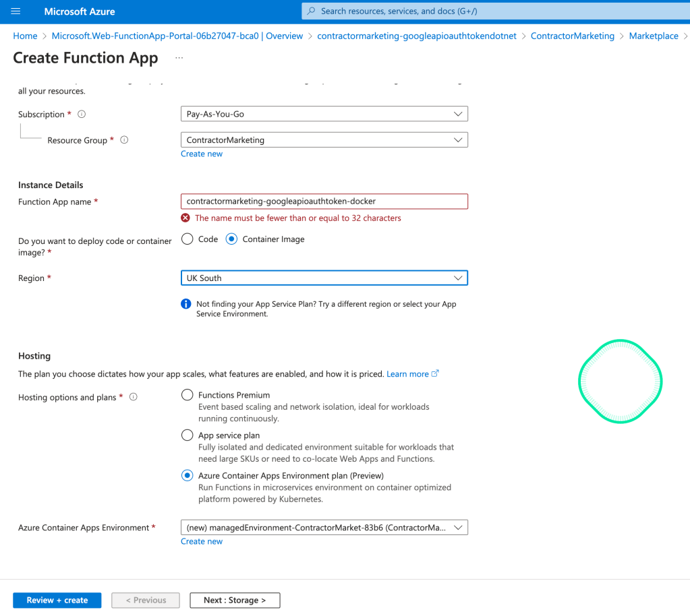Open Marketplace breadcrumb
This screenshot has width=690, height=616.
pyautogui.click(x=654, y=36)
